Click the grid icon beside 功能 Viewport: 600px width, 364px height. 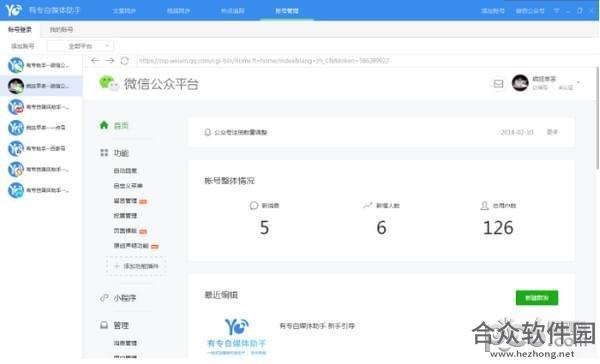tap(104, 153)
